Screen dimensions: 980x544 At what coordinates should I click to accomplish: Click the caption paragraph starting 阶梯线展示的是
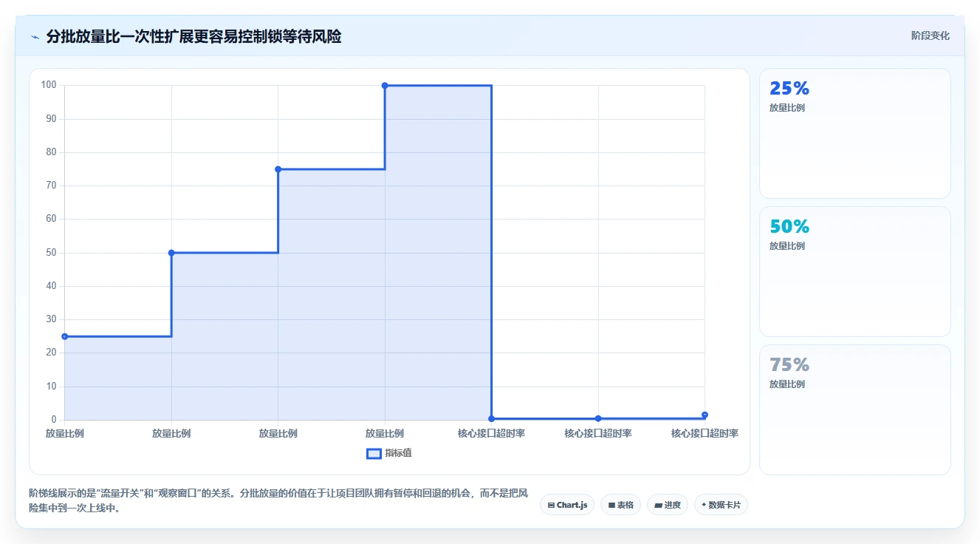[278, 500]
